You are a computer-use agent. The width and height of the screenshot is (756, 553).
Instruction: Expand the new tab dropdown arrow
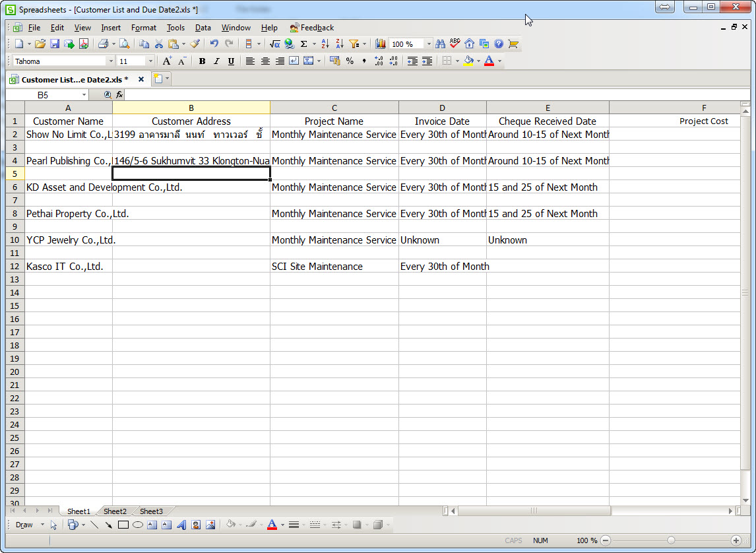pyautogui.click(x=168, y=79)
